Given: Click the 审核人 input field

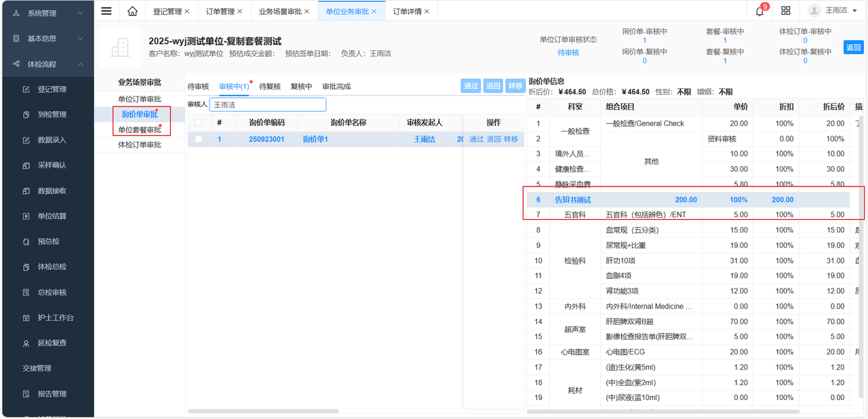Looking at the screenshot, I should [267, 104].
